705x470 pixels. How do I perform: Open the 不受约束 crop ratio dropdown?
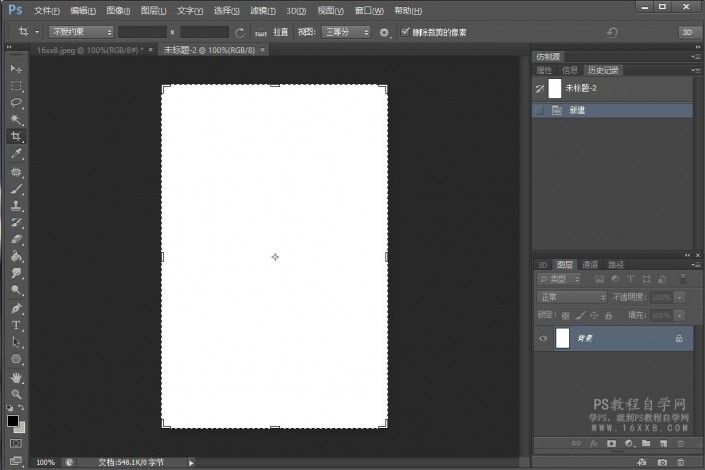tap(80, 32)
